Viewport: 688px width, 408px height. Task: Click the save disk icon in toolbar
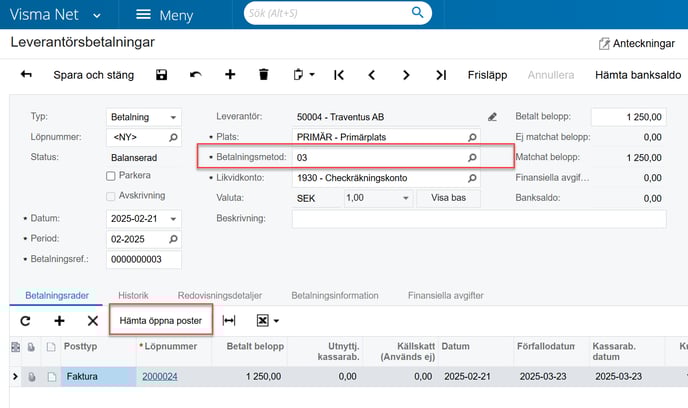(x=161, y=75)
